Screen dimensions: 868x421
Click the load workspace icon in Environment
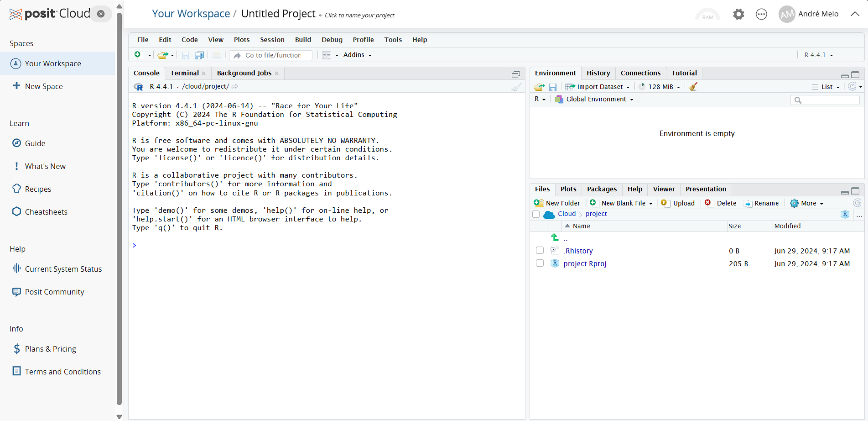(x=539, y=87)
